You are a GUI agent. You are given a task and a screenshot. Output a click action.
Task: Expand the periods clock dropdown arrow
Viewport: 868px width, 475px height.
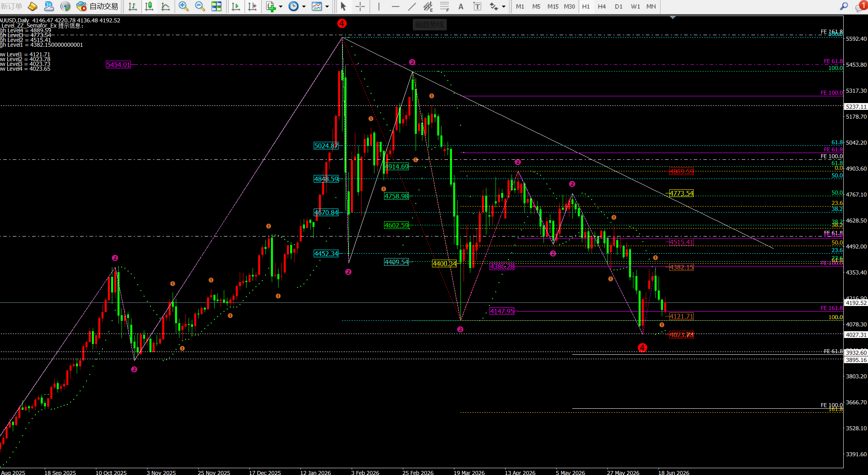(x=304, y=6)
